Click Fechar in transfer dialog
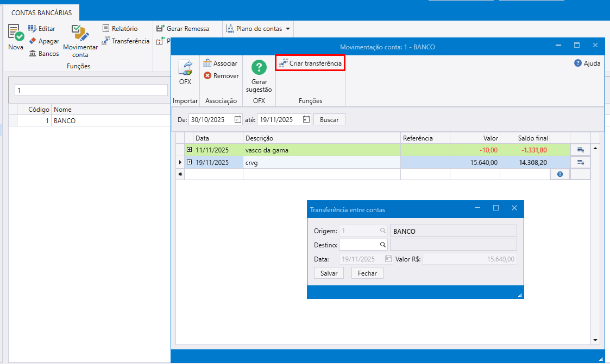Viewport: 610px width, 364px height. [367, 273]
